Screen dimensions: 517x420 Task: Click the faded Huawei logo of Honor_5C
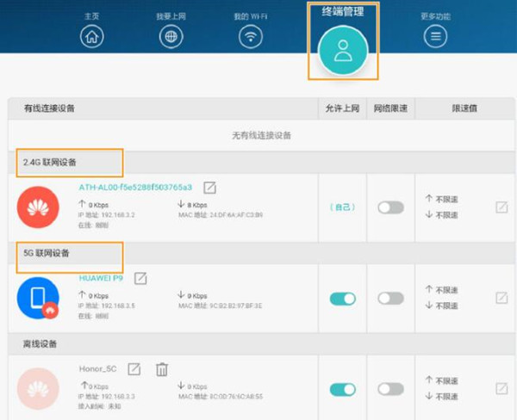pos(38,389)
